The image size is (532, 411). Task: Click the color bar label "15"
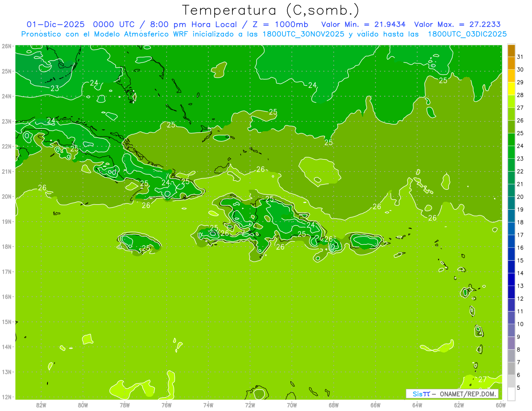coord(520,260)
